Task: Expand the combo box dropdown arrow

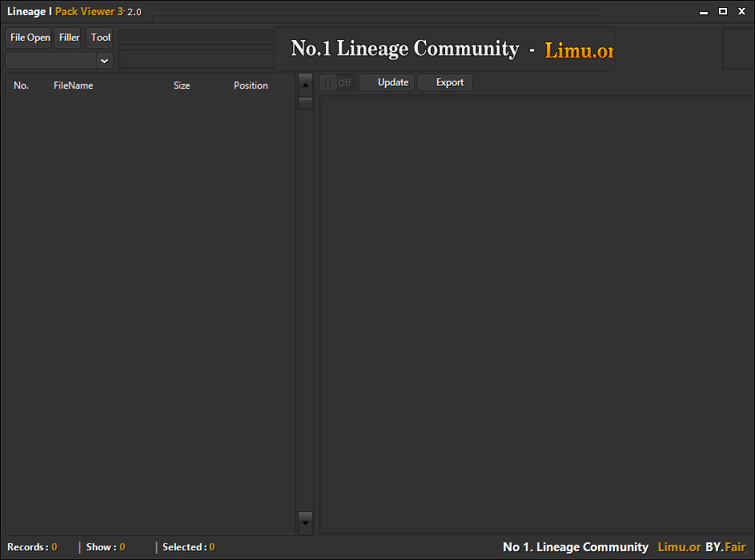Action: pyautogui.click(x=105, y=61)
